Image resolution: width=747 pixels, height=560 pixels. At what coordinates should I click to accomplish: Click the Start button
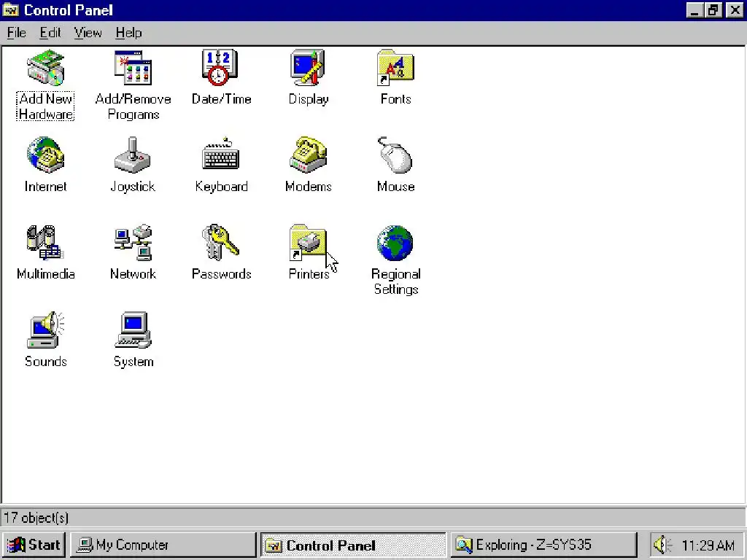click(34, 545)
